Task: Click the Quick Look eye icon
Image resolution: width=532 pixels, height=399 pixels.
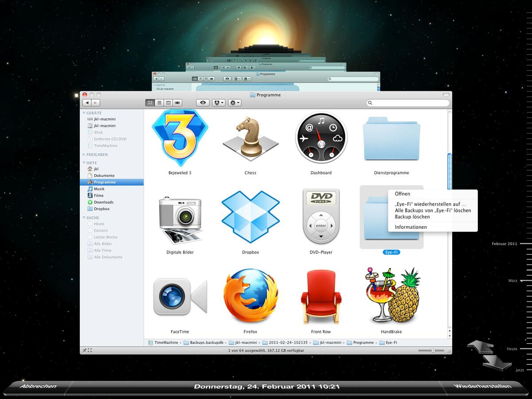Action: 203,102
